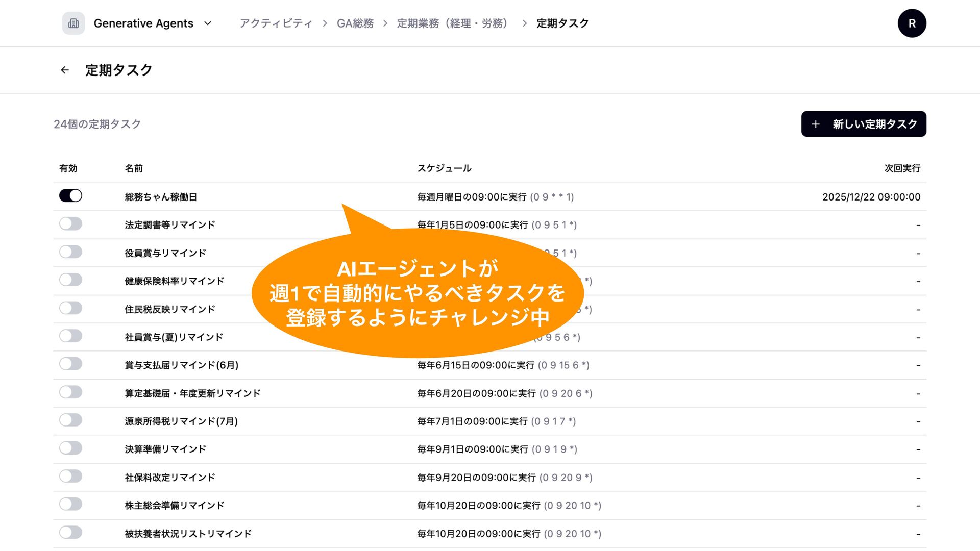Click the スケジュール column header
This screenshot has height=551, width=980.
(x=444, y=168)
